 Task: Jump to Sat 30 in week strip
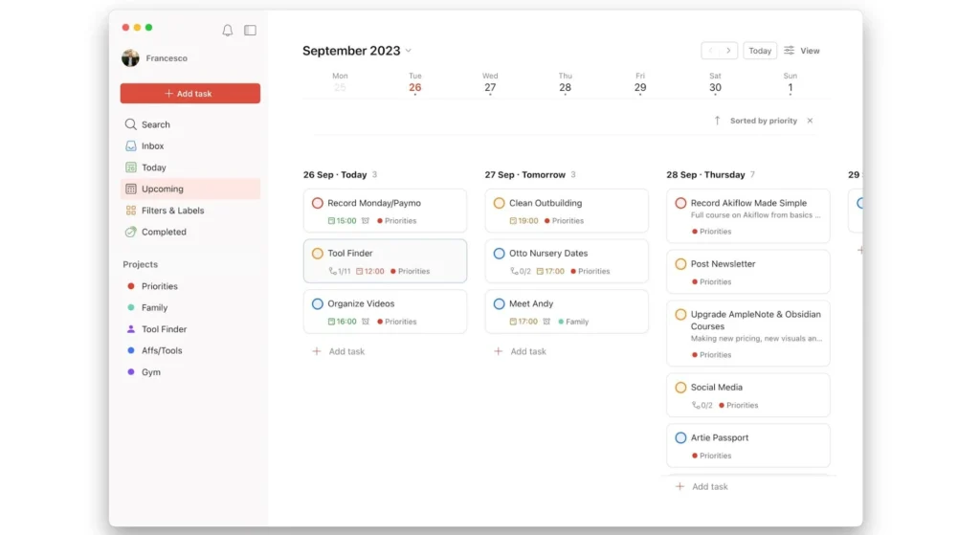[x=715, y=83]
